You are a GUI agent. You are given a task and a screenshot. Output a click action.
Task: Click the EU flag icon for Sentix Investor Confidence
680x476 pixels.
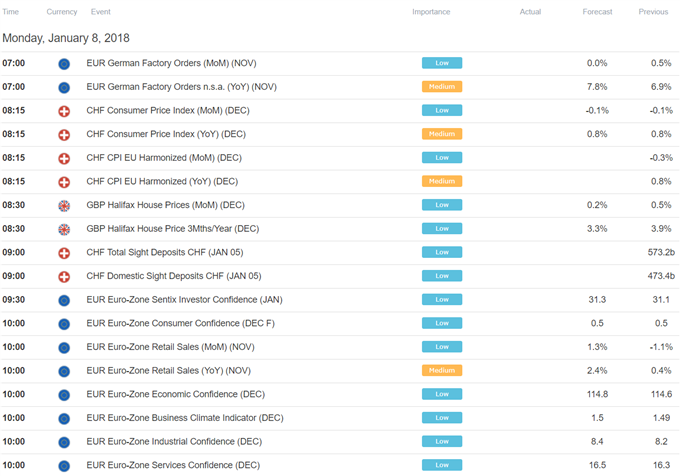pyautogui.click(x=64, y=300)
